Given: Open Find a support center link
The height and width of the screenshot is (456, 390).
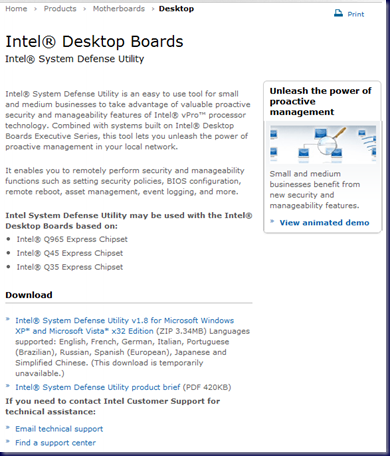Looking at the screenshot, I should click(x=55, y=443).
